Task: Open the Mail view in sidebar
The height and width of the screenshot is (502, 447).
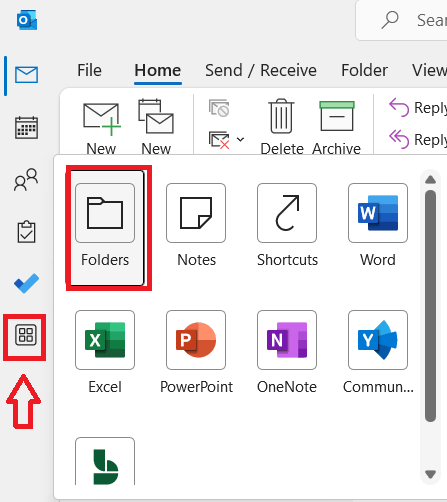Action: coord(26,75)
